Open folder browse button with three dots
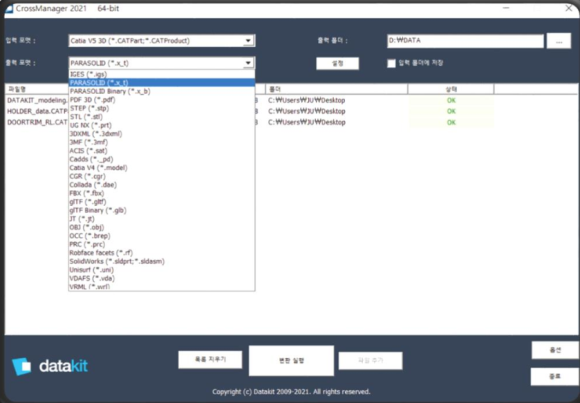The height and width of the screenshot is (403, 580). pos(559,41)
